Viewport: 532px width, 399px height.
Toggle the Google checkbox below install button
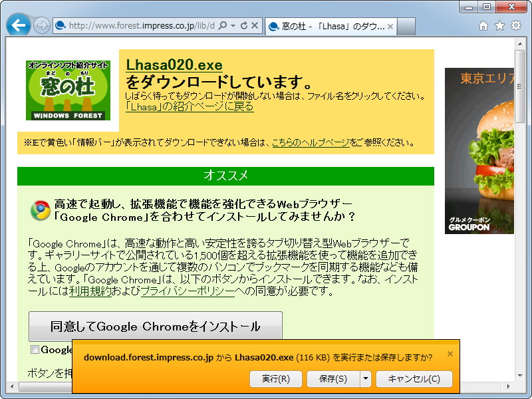pos(35,350)
